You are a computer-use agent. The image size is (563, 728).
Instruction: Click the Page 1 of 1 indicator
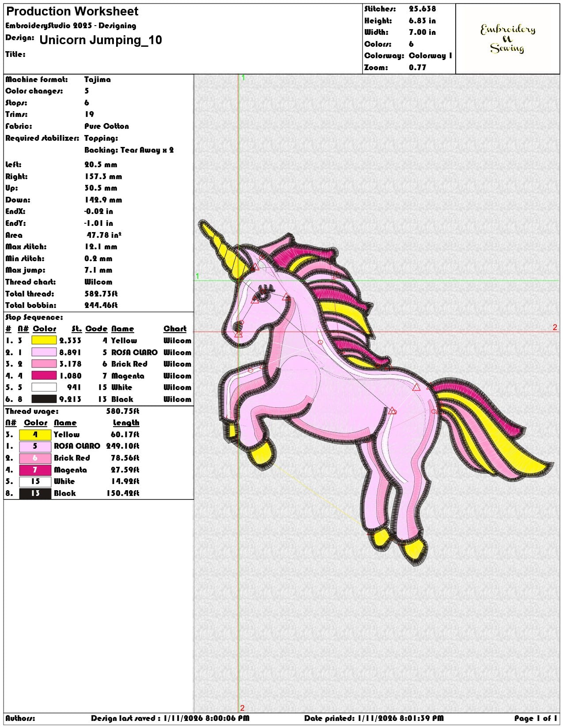[x=536, y=718]
